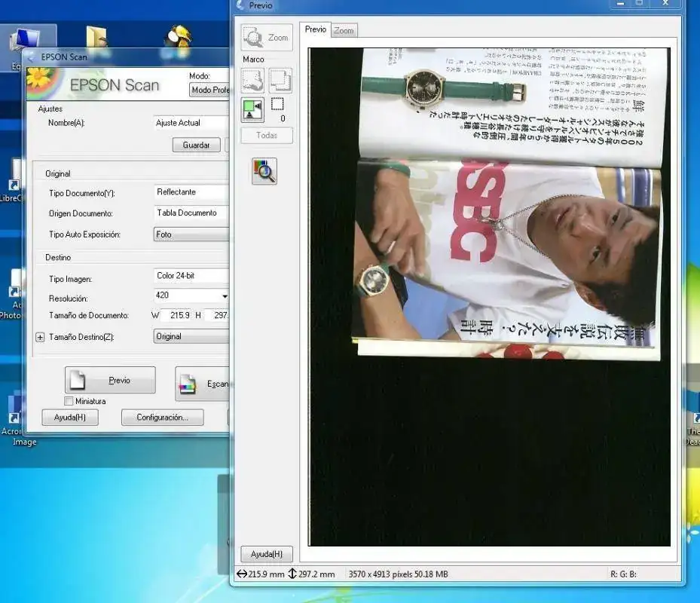Image resolution: width=700 pixels, height=603 pixels.
Task: Open Tamaño Destino dropdown showing Original
Action: (191, 336)
